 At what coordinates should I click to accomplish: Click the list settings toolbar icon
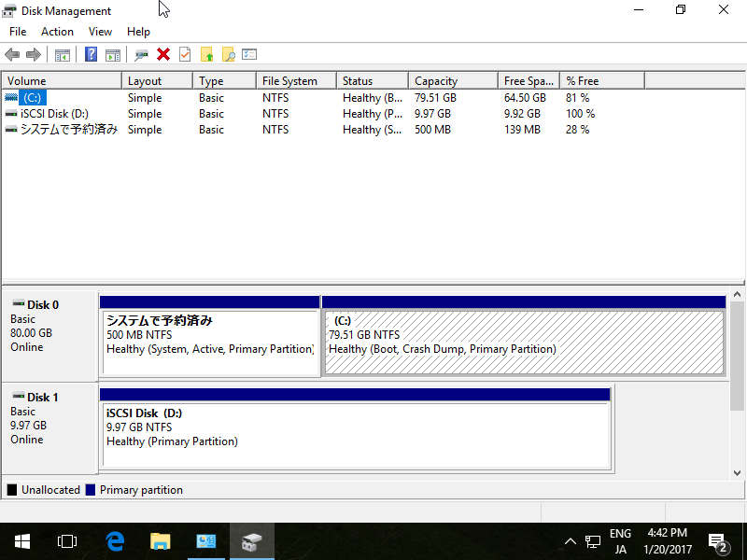tap(249, 54)
